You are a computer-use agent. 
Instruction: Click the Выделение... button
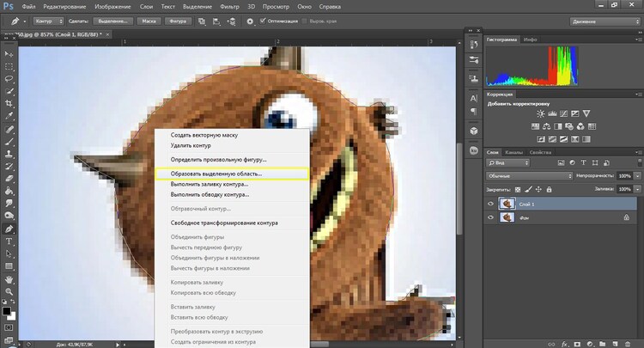click(x=113, y=21)
